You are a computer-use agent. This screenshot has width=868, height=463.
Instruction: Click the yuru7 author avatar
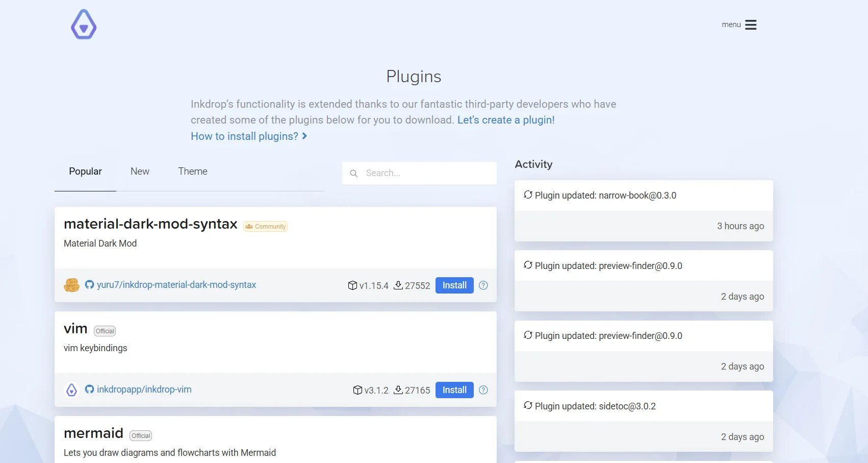click(71, 285)
